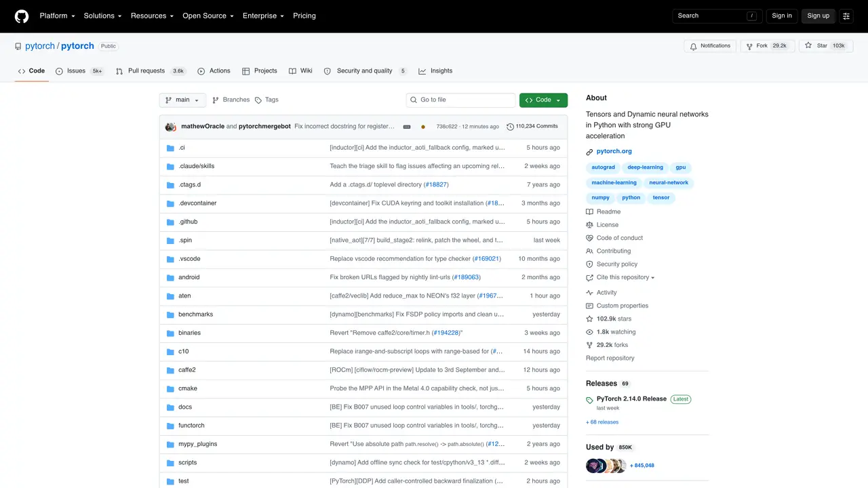868x488 pixels.
Task: Open the binaries folder icon
Action: point(171,333)
